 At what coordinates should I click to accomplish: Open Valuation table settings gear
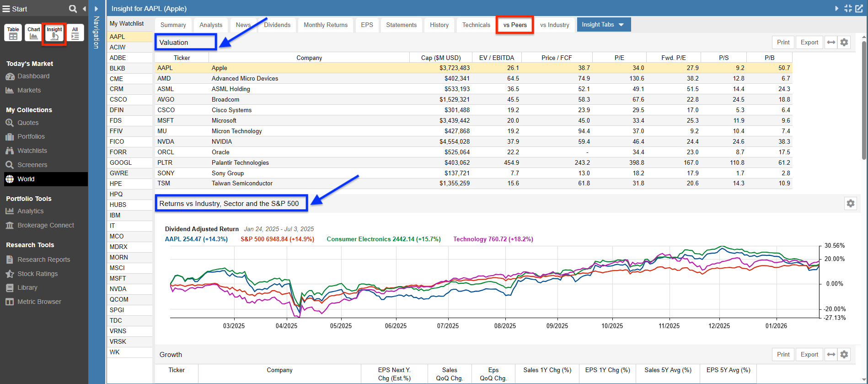(844, 42)
